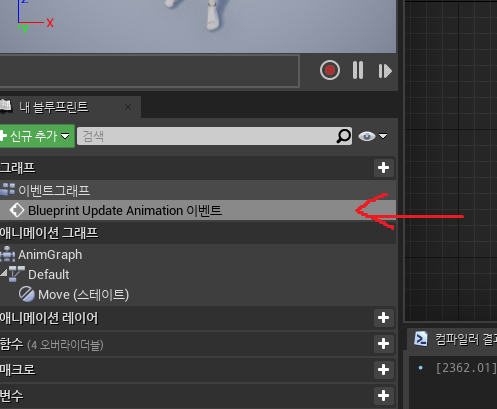
Task: Click the compiler log entry [2362.01]
Action: click(x=466, y=368)
